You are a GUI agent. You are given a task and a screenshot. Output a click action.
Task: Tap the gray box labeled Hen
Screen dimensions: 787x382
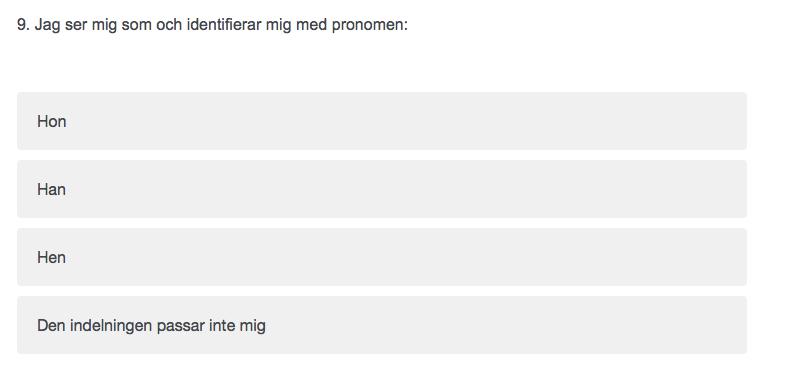click(x=382, y=257)
